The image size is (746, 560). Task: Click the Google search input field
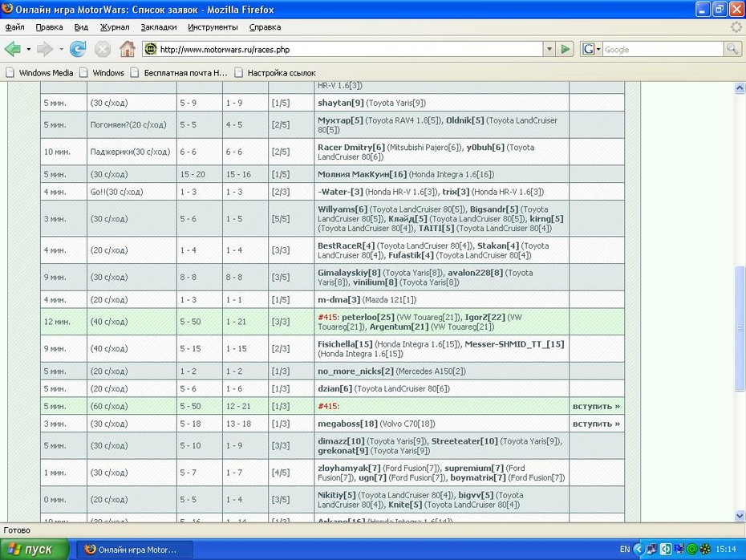(x=663, y=49)
